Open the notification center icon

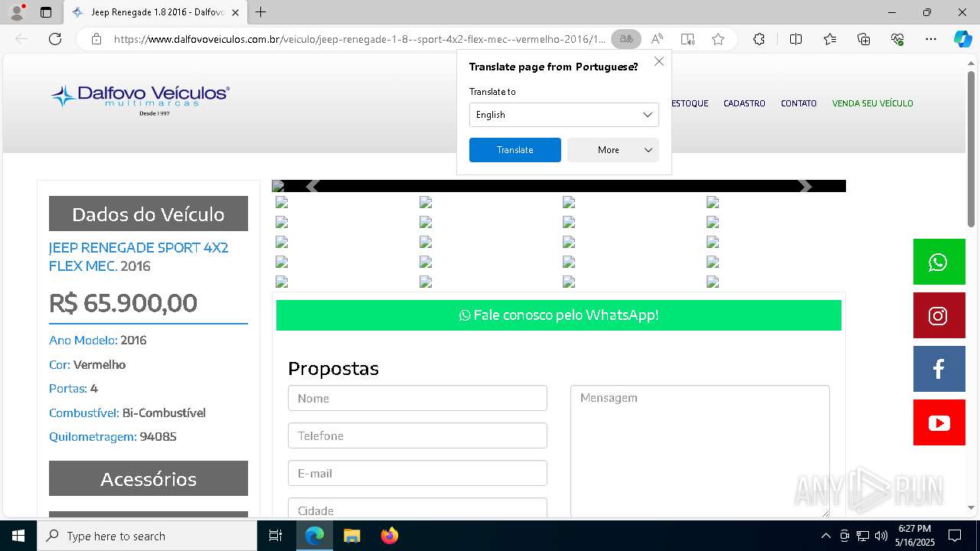coord(955,536)
